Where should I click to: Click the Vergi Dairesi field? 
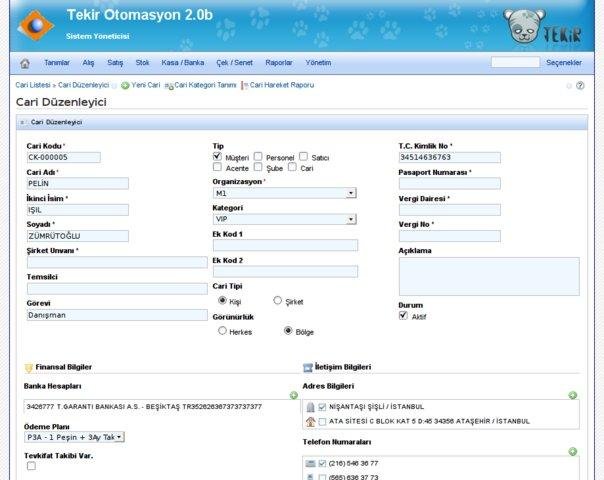pos(450,210)
